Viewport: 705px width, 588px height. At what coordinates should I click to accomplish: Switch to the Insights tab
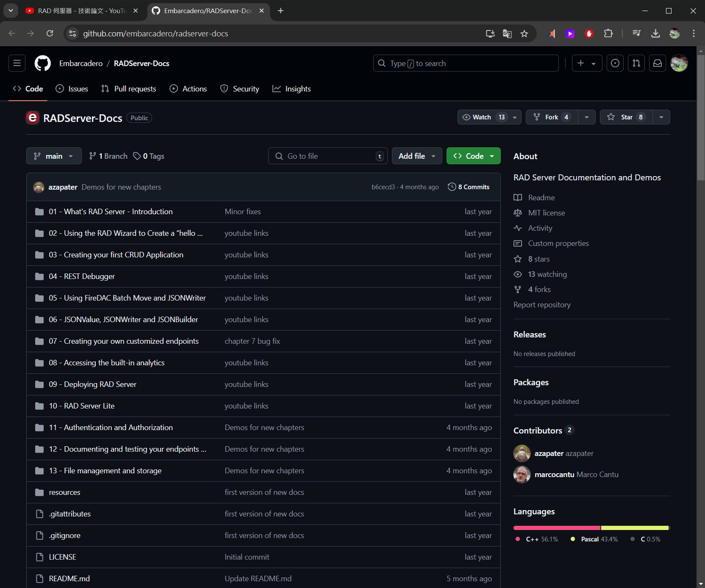291,89
